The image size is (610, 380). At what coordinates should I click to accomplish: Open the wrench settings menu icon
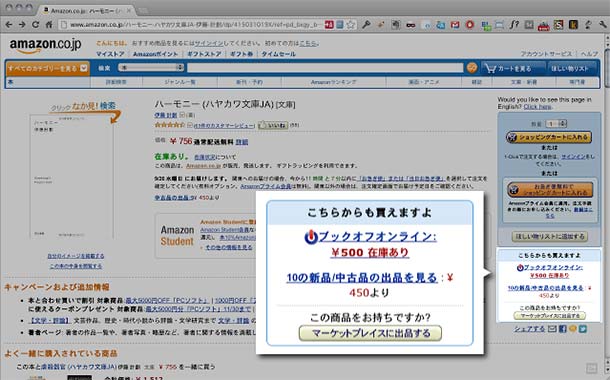pos(603,25)
